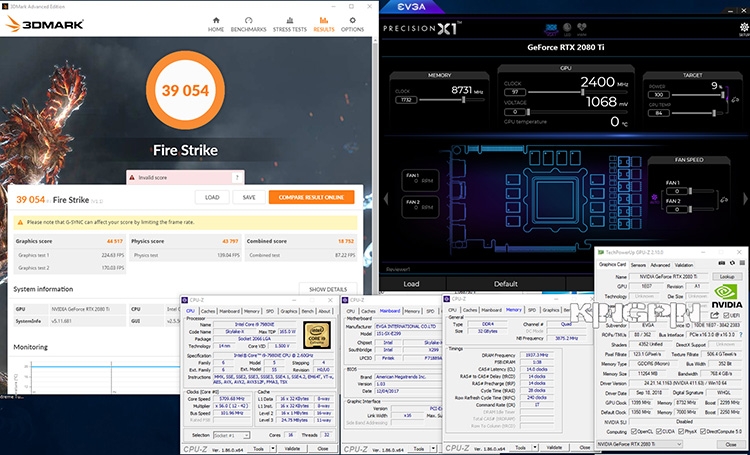This screenshot has height=455, width=750.
Task: Open the Results tab in 3DMark
Action: [x=324, y=23]
